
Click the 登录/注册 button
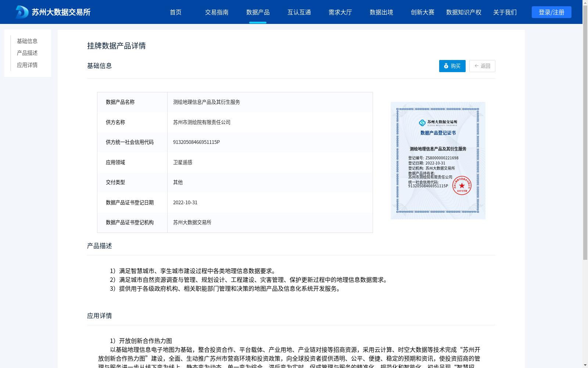point(552,12)
